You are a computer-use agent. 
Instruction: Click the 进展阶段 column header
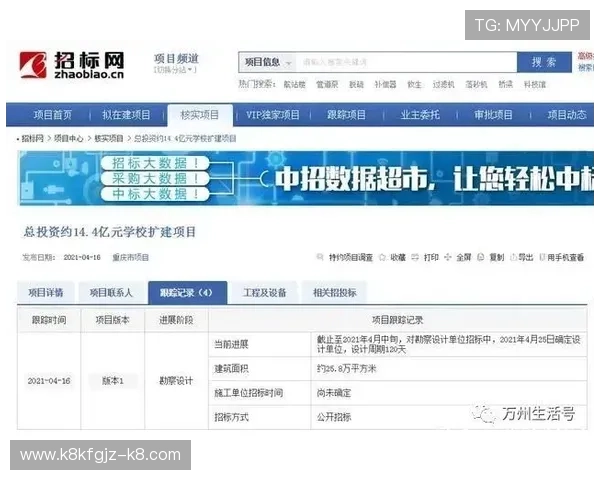(x=176, y=320)
